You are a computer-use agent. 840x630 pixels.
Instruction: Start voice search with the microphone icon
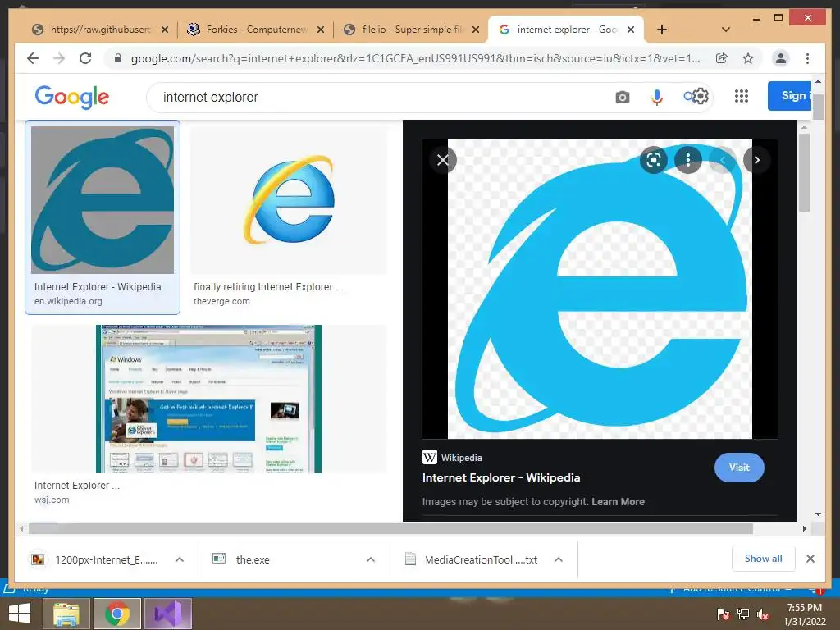coord(657,97)
